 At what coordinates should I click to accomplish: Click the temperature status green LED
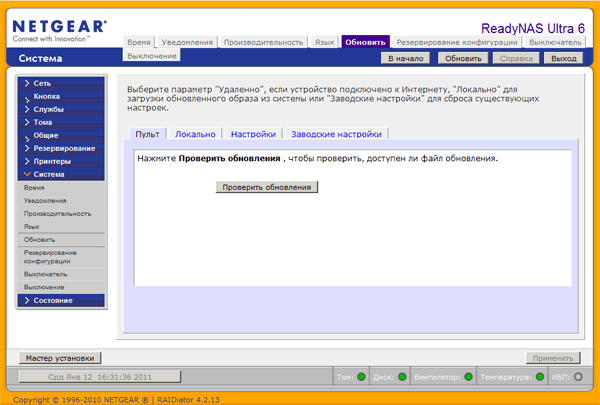[540, 377]
